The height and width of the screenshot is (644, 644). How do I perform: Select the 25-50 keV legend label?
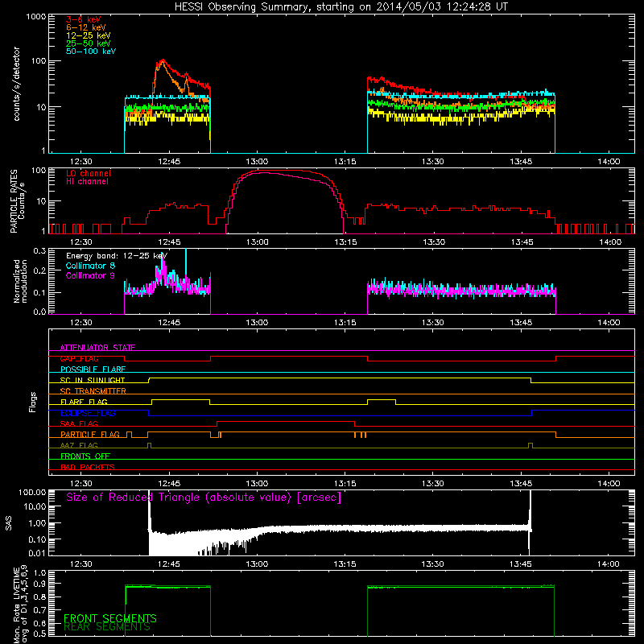(x=89, y=43)
